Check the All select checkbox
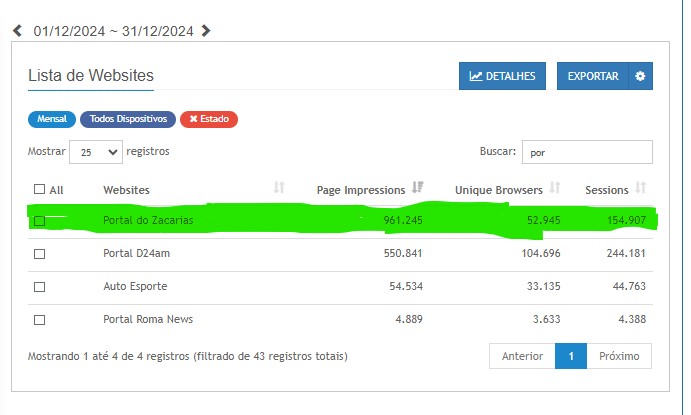Image resolution: width=691 pixels, height=415 pixels. coord(39,189)
